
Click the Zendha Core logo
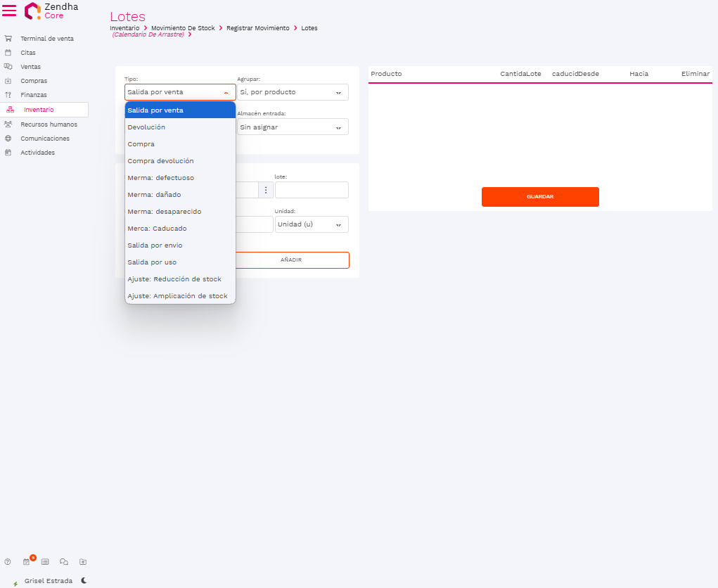click(51, 11)
